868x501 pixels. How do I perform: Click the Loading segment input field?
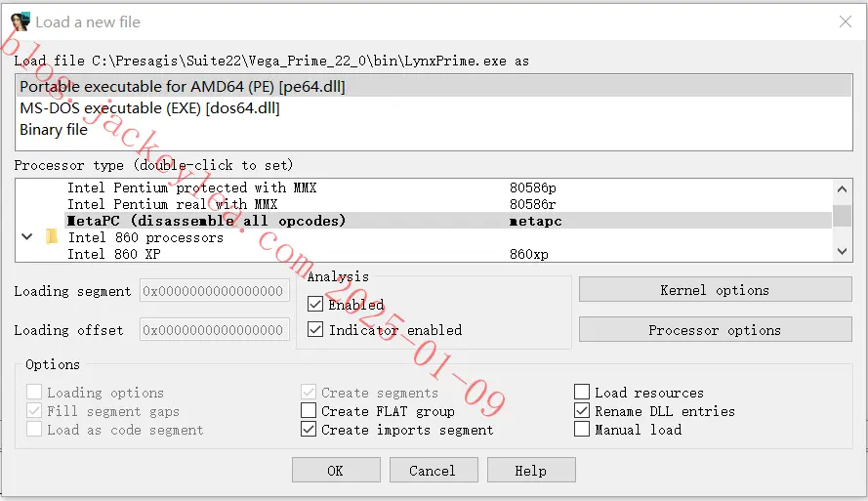coord(214,291)
